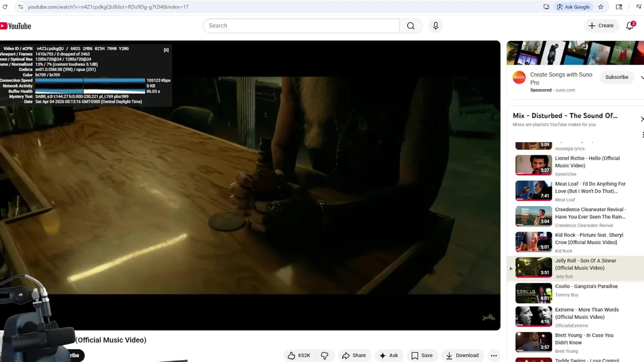Click the Suno advertiser logo

tap(519, 77)
